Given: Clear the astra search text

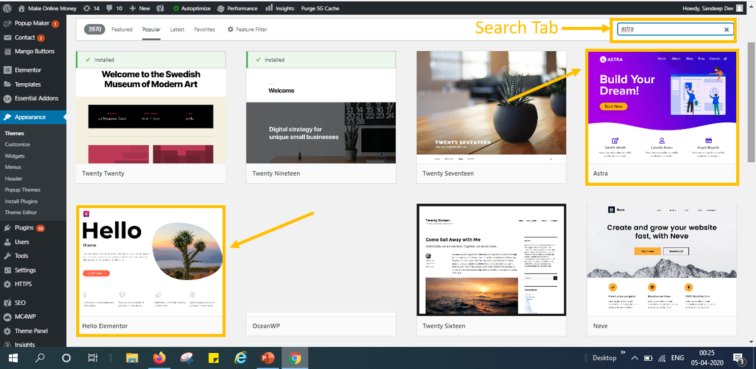Looking at the screenshot, I should (727, 29).
